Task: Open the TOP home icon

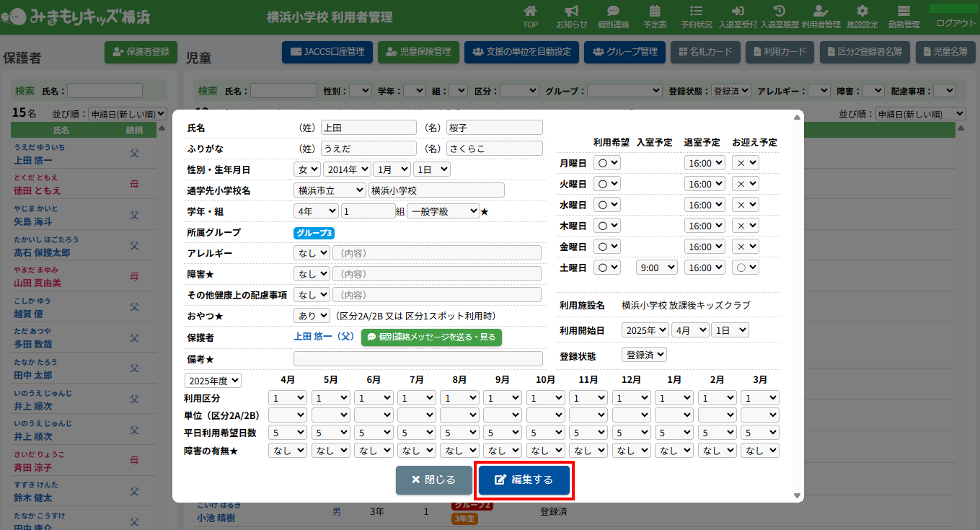Action: tap(530, 12)
